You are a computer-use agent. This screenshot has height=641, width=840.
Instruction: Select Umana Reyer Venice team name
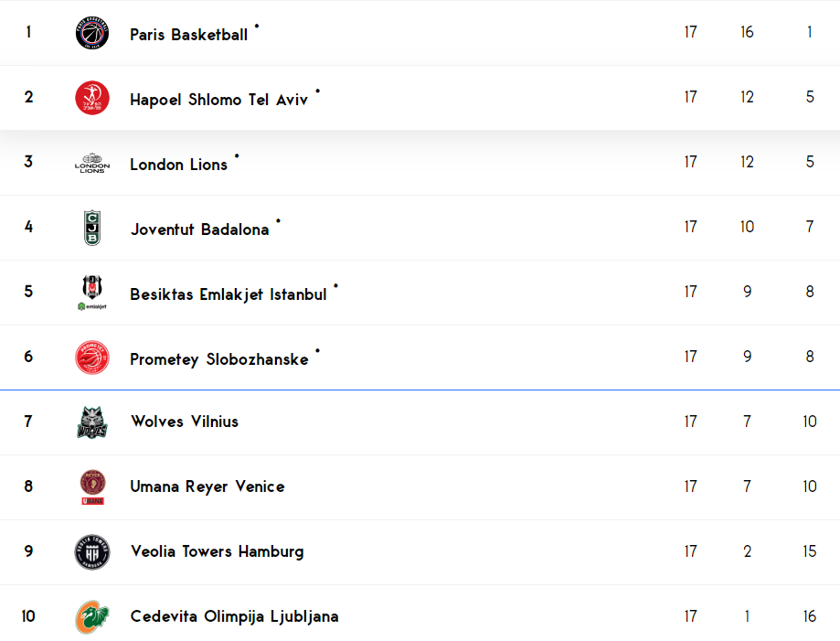pyautogui.click(x=207, y=486)
